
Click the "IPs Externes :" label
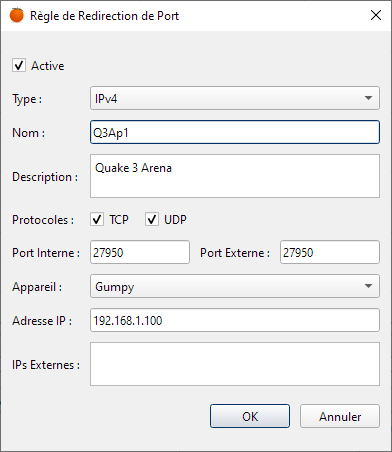[46, 365]
